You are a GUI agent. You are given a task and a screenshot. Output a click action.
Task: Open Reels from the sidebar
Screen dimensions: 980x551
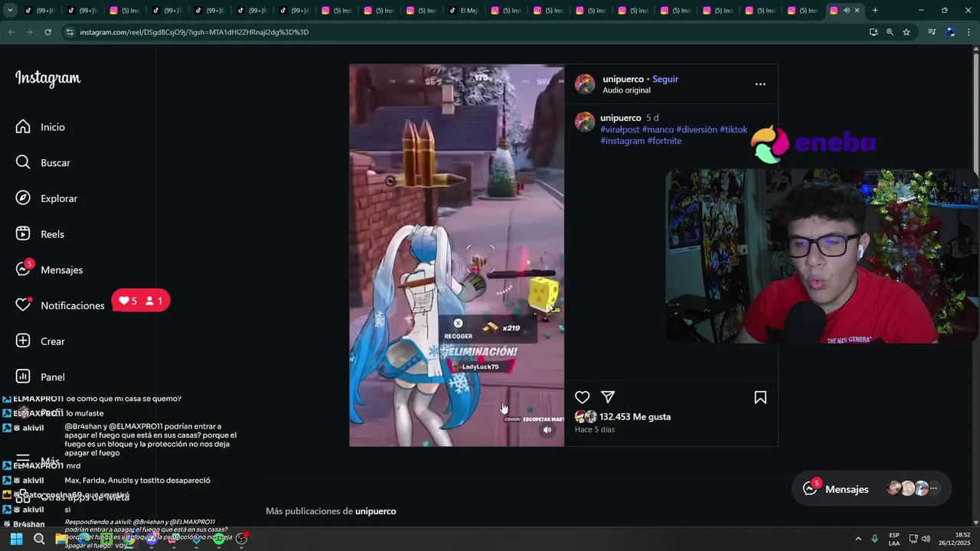click(x=52, y=234)
